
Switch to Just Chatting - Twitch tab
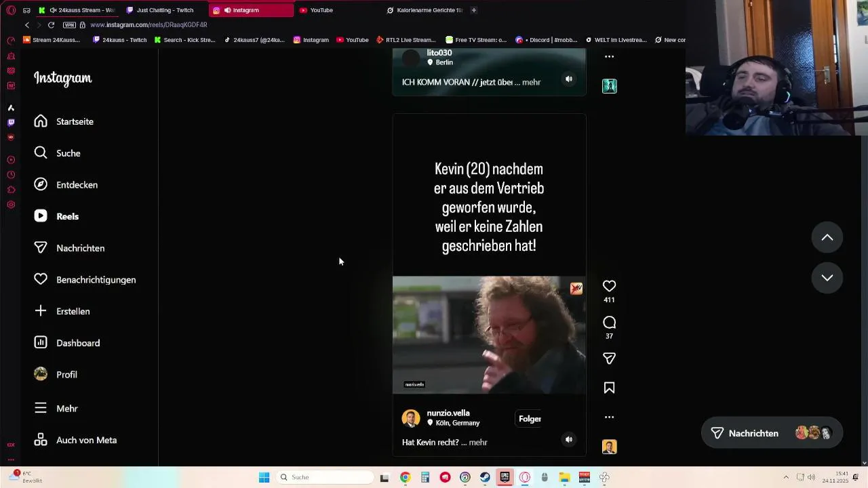tap(165, 10)
